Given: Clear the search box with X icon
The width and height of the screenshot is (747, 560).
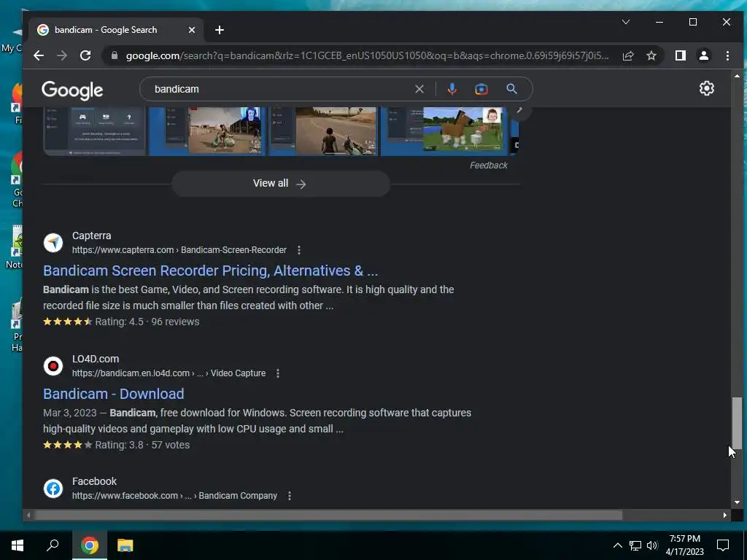Looking at the screenshot, I should pos(419,89).
